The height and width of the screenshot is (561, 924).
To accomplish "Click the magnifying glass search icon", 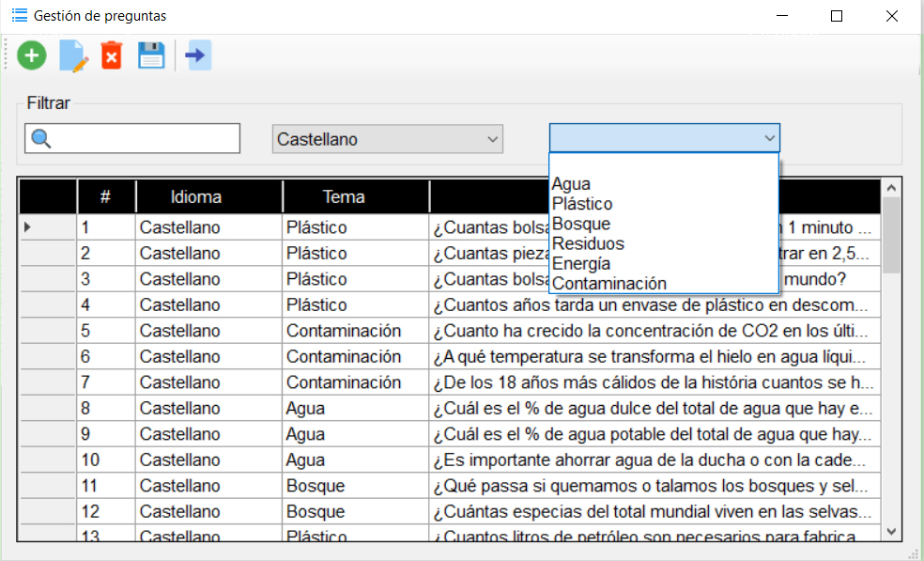I will (x=41, y=139).
